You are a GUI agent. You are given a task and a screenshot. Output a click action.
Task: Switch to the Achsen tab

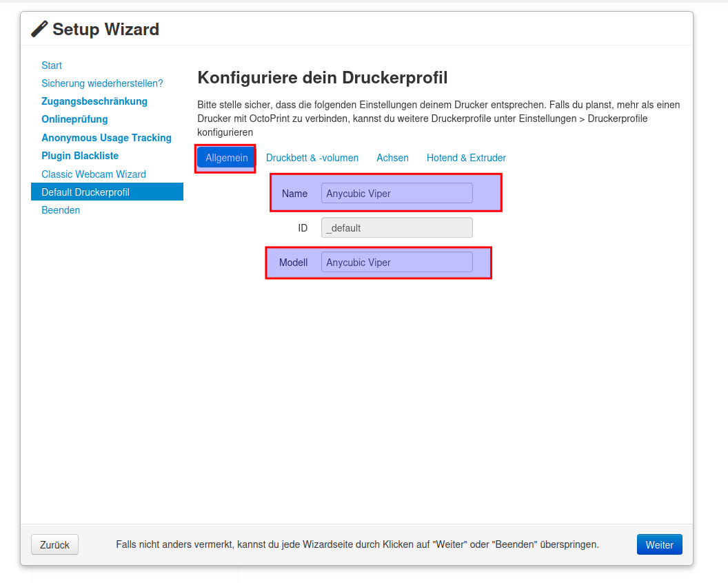tap(392, 158)
